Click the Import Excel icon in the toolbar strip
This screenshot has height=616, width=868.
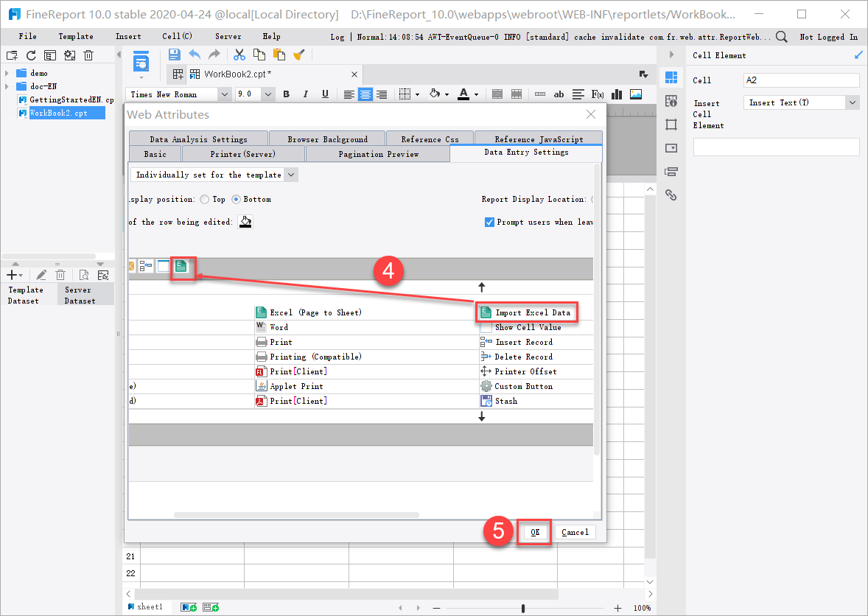pyautogui.click(x=181, y=266)
